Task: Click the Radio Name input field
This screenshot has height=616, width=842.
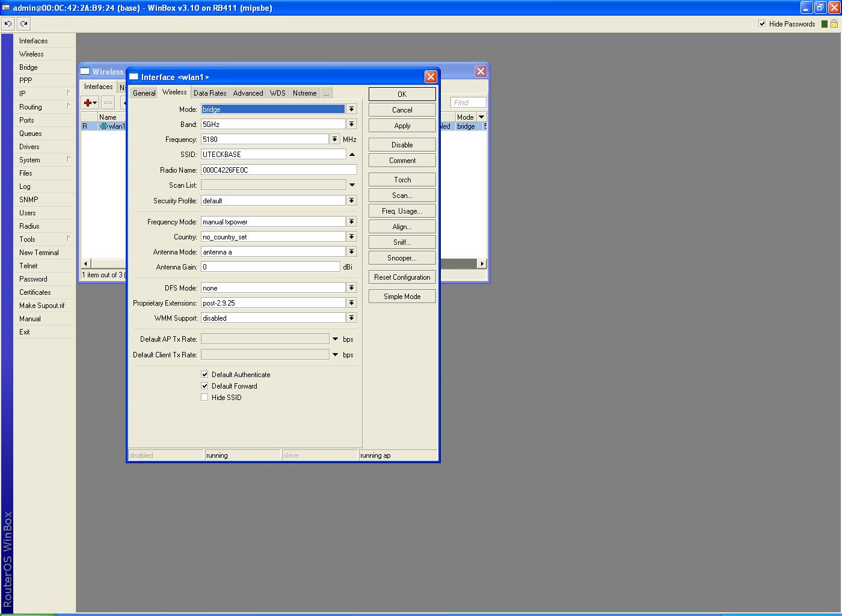Action: [279, 170]
